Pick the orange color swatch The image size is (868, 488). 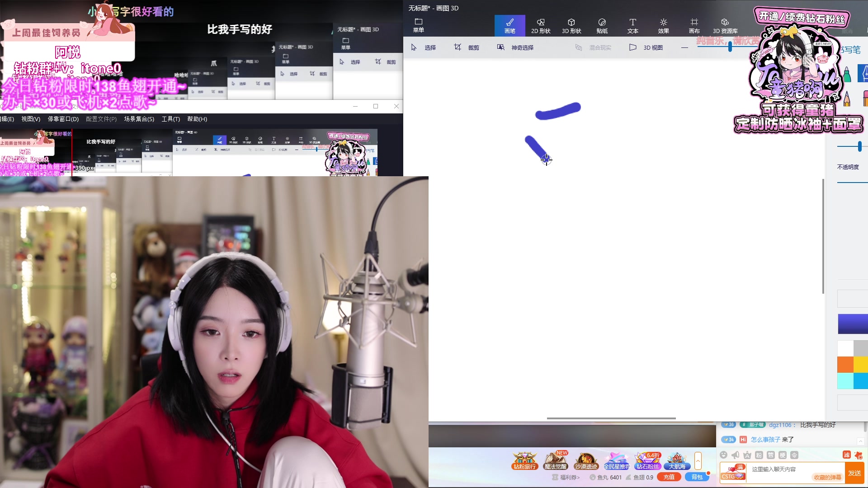(845, 364)
